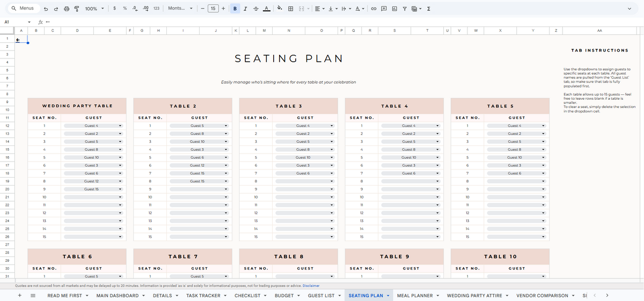The width and height of the screenshot is (644, 301).
Task: Increase font size with plus button
Action: point(223,9)
